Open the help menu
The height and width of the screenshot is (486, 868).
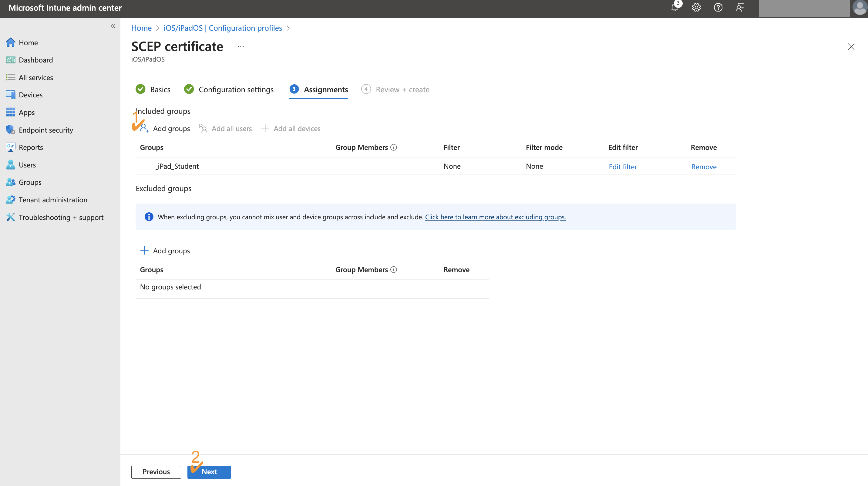click(x=718, y=7)
